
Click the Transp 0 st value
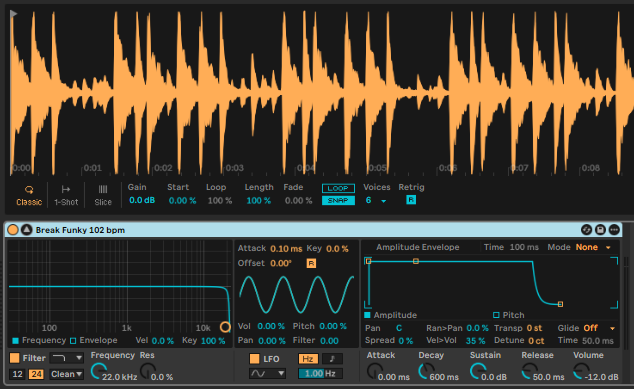click(x=534, y=328)
